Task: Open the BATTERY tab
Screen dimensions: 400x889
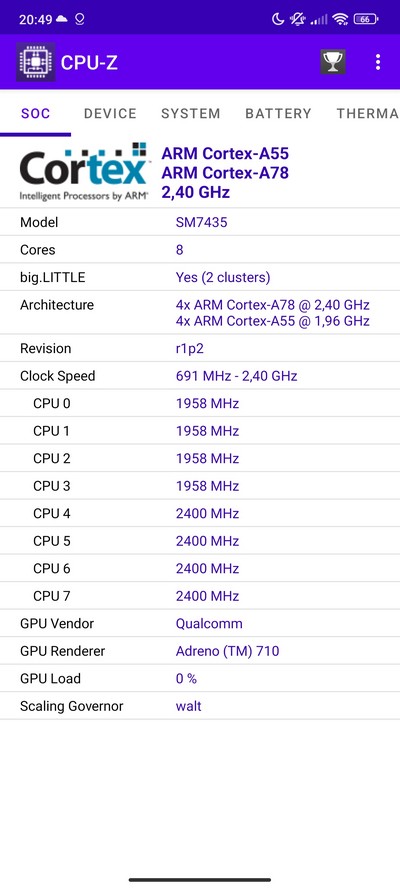Action: 278,113
